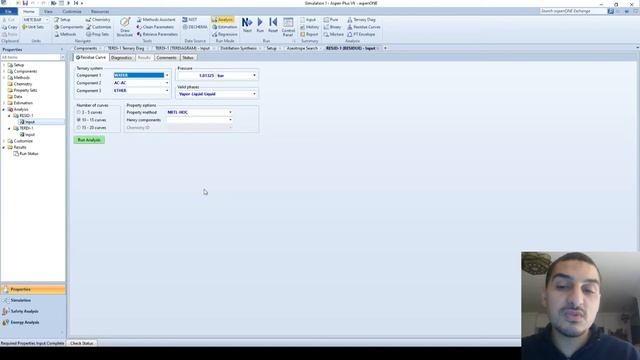Select Regression run mode
The height and width of the screenshot is (360, 640).
224,34
